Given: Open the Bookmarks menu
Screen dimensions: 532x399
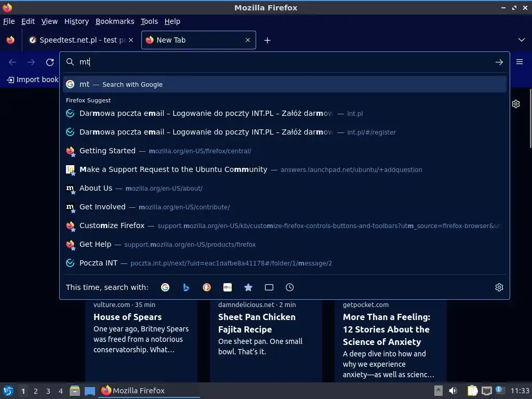Looking at the screenshot, I should 115,21.
